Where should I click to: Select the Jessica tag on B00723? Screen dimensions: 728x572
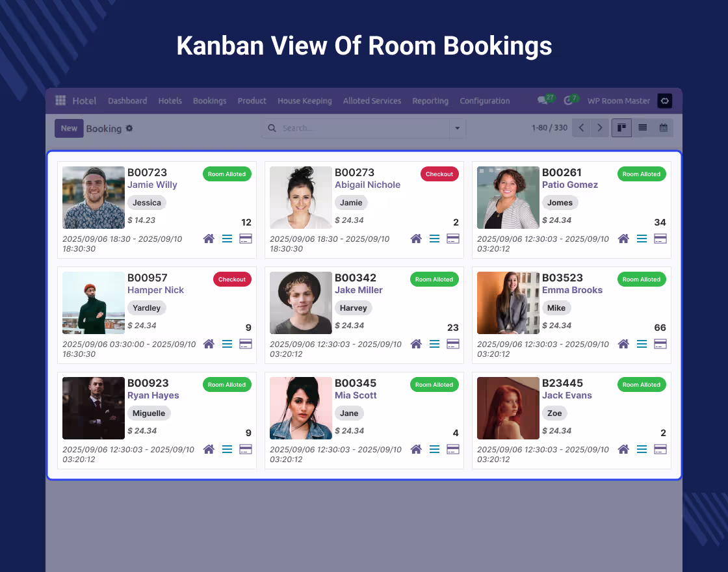point(147,202)
